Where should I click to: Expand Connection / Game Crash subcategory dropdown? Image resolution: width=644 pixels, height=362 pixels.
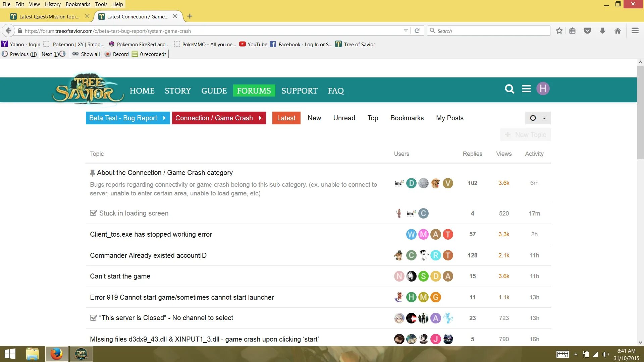pyautogui.click(x=260, y=118)
